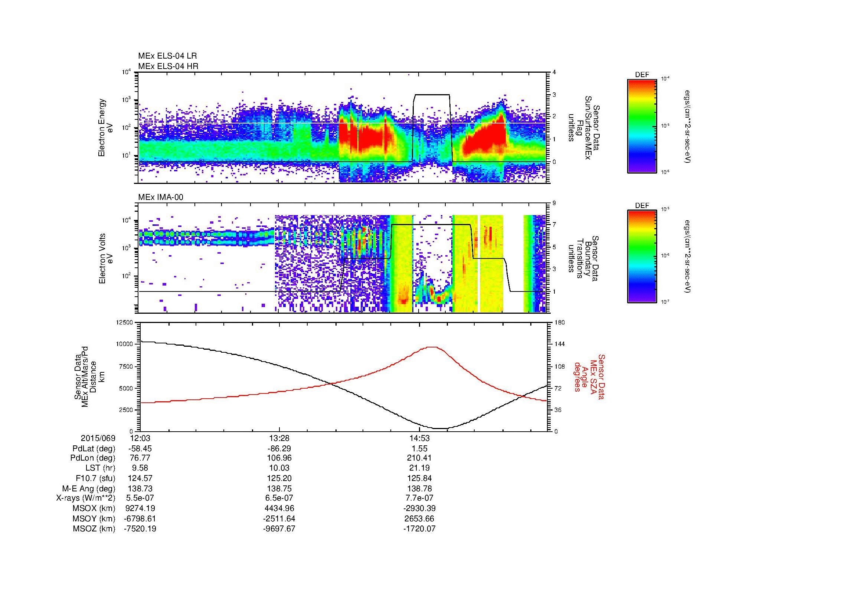The width and height of the screenshot is (868, 613).
Task: Click the MSOX value '-2930.39'
Action: (419, 508)
